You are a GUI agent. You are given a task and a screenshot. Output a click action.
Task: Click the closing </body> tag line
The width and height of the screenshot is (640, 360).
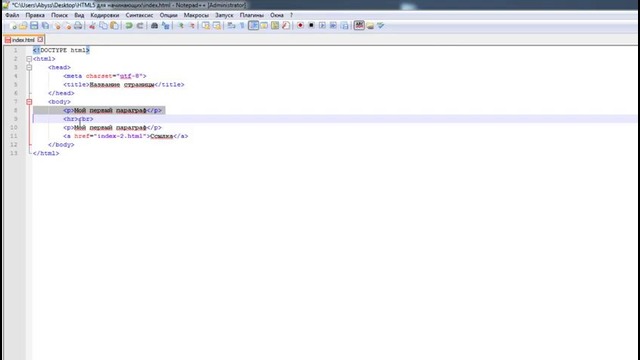[61, 144]
